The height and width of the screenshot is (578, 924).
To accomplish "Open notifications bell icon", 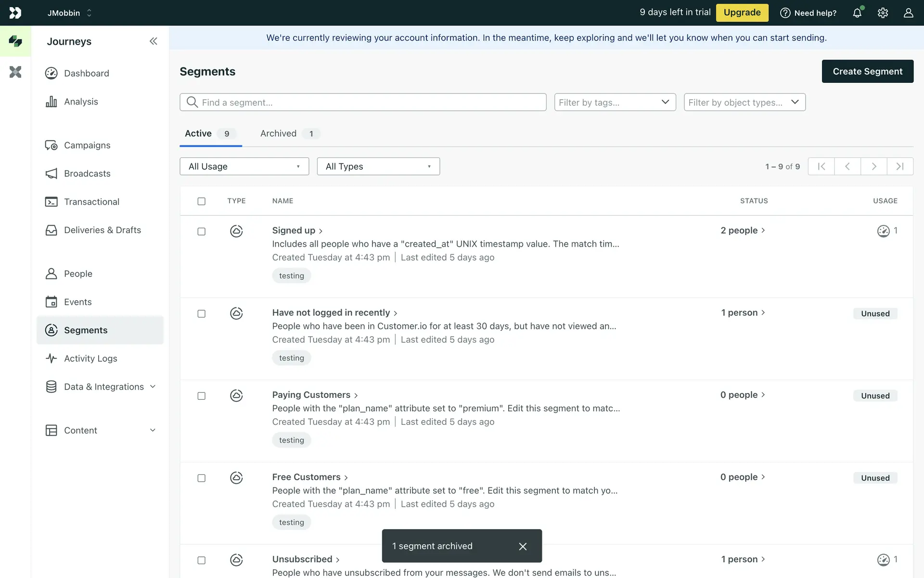I will 857,13.
